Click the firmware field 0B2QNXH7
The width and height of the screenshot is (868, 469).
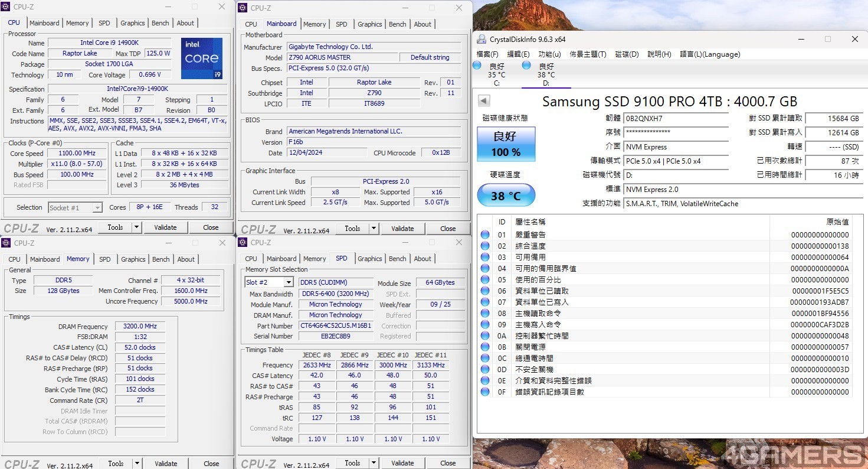click(x=676, y=119)
